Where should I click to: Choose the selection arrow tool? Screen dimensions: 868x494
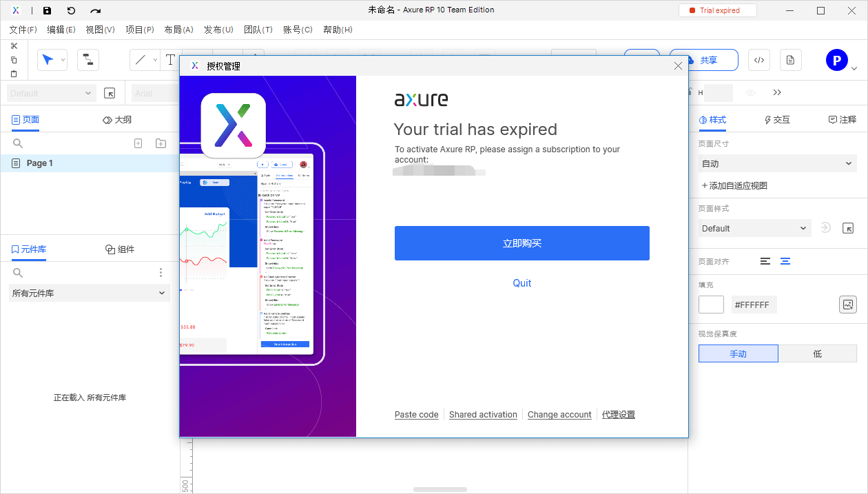tap(48, 60)
